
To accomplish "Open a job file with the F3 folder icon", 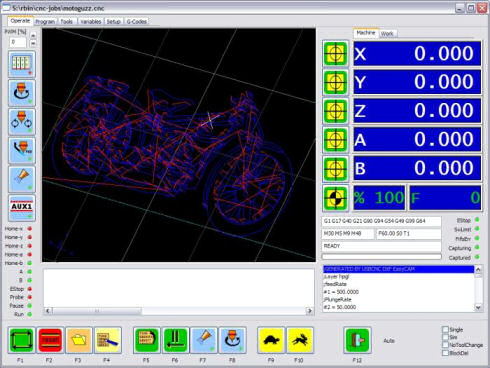I will 79,340.
